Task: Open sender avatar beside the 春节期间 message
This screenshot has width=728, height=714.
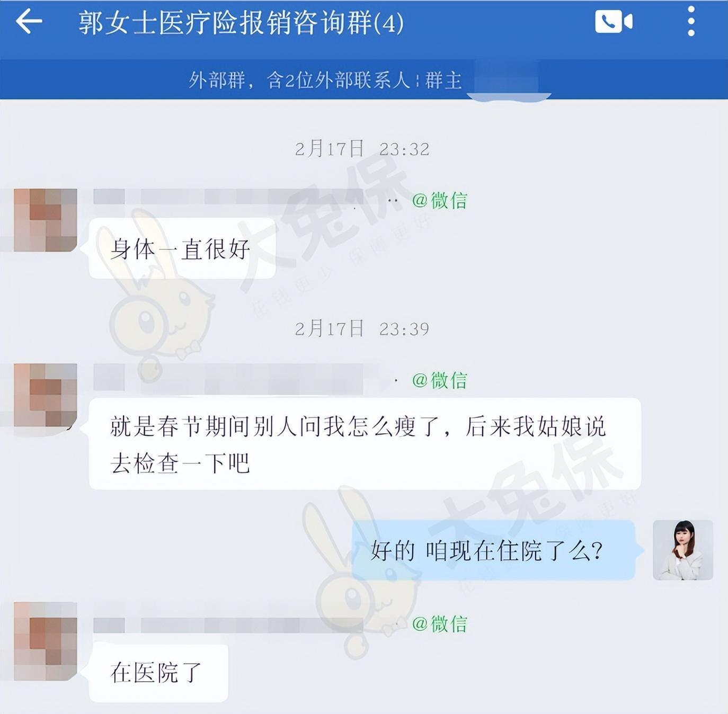Action: point(46,395)
